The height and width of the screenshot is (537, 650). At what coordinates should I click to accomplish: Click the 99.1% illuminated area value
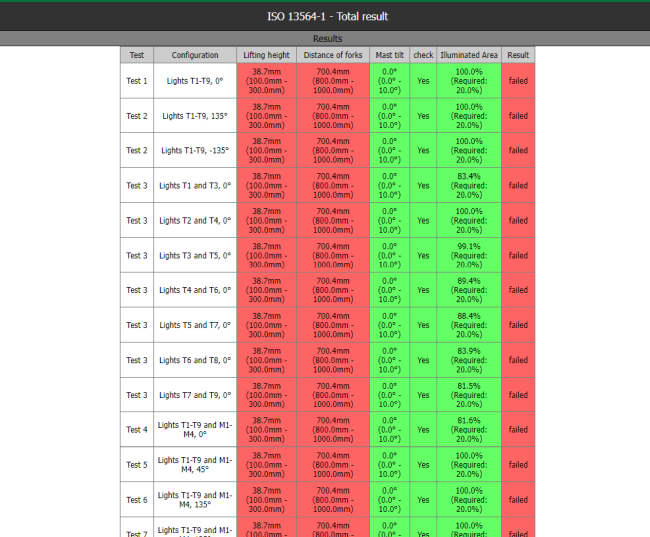coord(469,255)
